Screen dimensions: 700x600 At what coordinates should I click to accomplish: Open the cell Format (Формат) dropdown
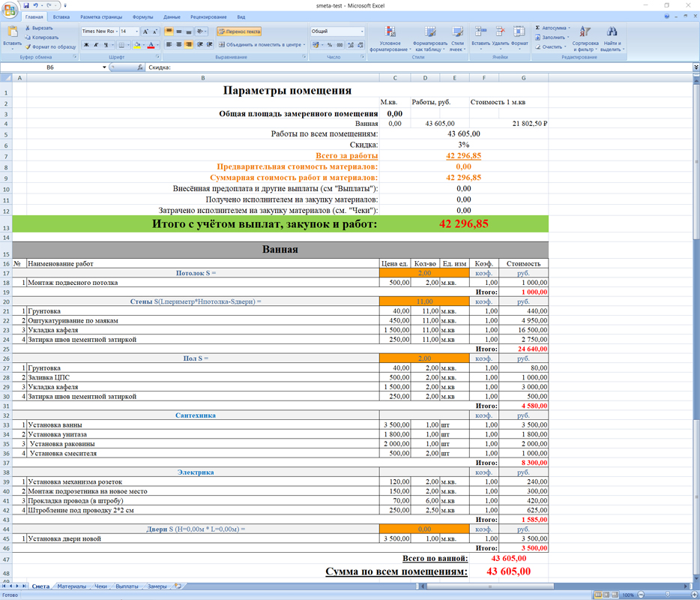tap(519, 38)
